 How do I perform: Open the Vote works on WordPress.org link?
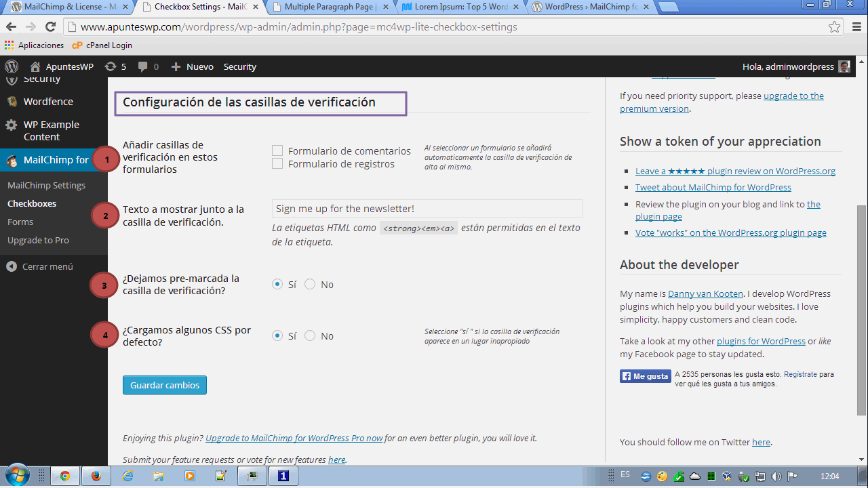(x=731, y=232)
